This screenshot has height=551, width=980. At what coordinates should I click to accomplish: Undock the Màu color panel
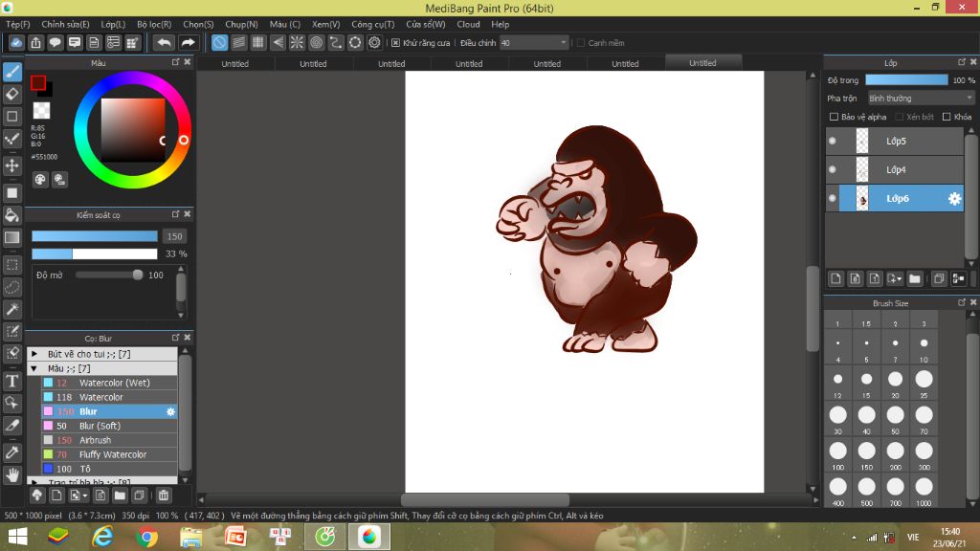pos(176,62)
